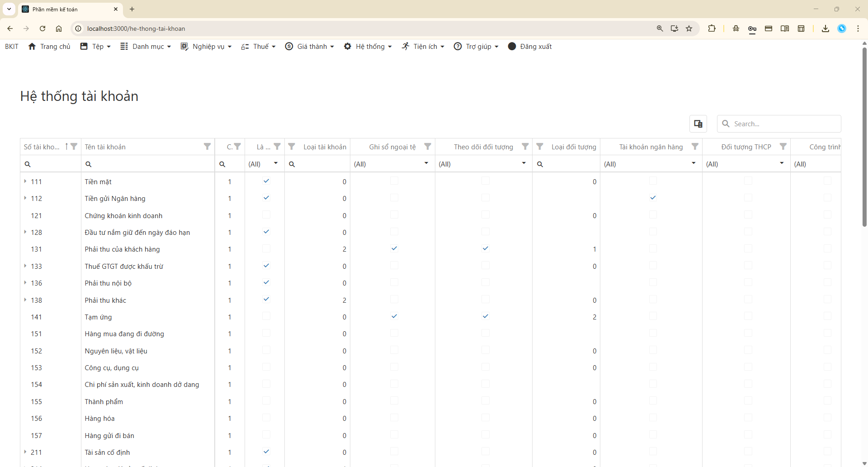
Task: Expand account 211 Tài sản cố định row
Action: [25, 452]
